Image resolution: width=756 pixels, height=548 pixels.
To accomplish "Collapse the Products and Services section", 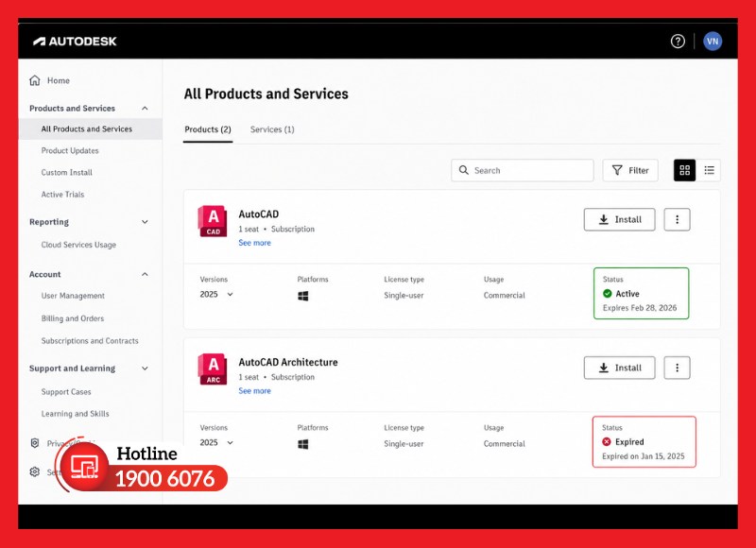I will tap(145, 109).
